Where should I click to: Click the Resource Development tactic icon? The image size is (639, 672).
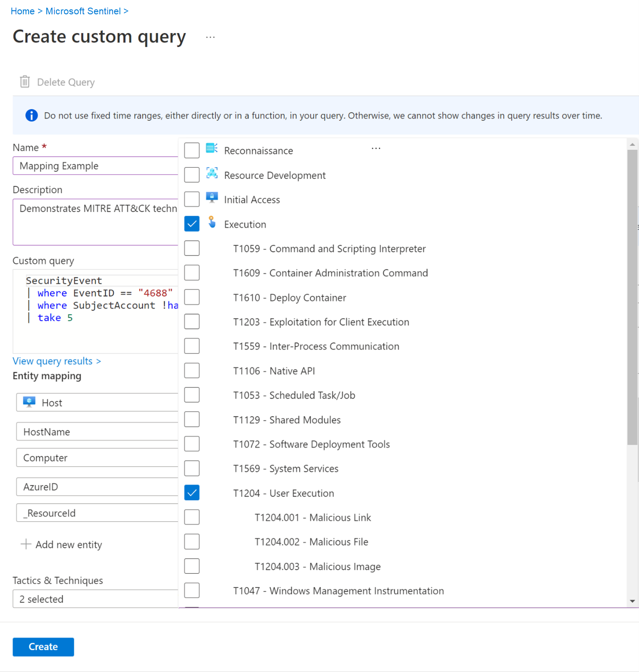tap(212, 173)
